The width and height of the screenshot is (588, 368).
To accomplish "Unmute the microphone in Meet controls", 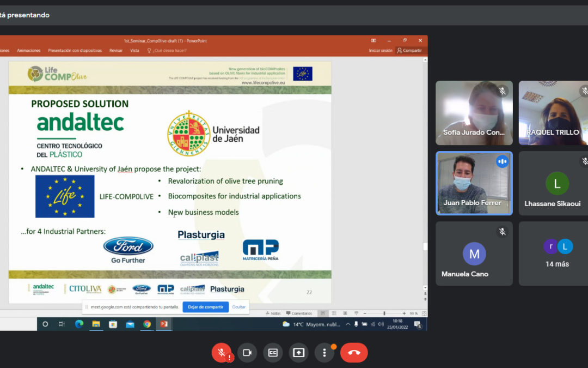I will [x=222, y=353].
